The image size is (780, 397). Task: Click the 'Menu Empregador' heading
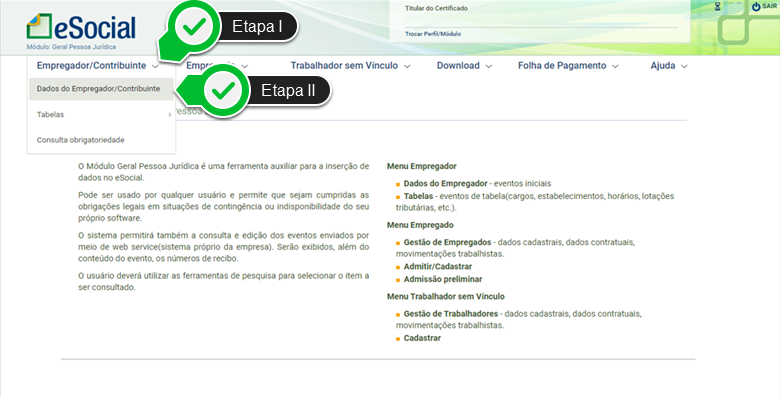(421, 166)
